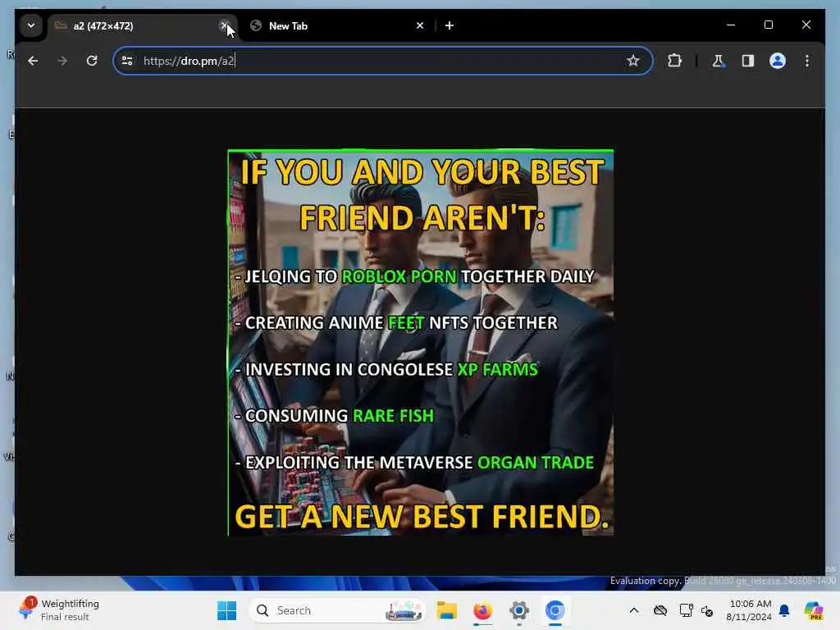Reload the current page
This screenshot has width=840, height=630.
coord(92,61)
